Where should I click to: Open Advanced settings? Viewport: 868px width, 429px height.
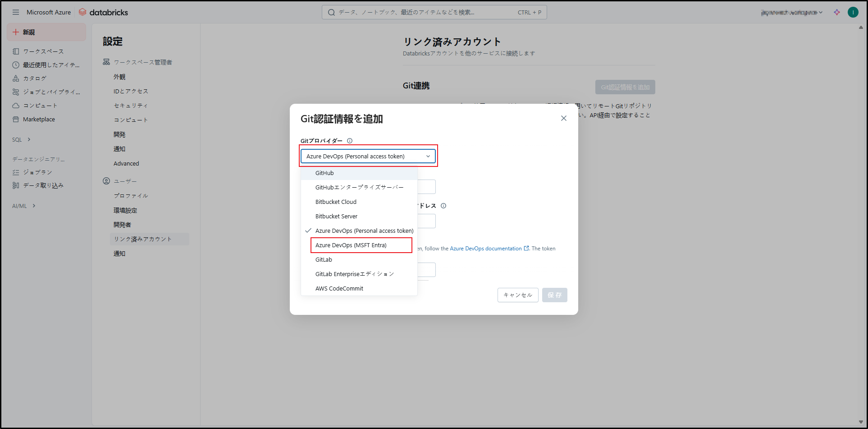[126, 163]
